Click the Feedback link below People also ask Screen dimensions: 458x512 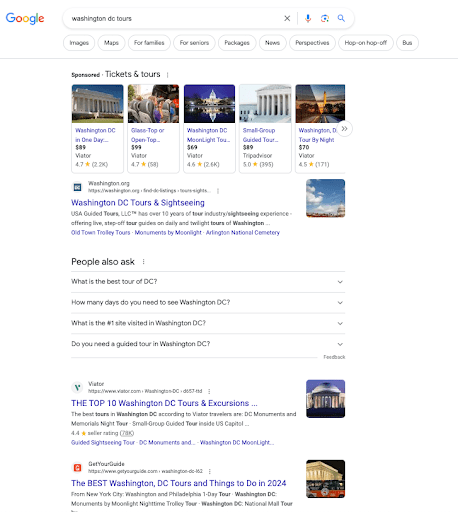pyautogui.click(x=334, y=357)
